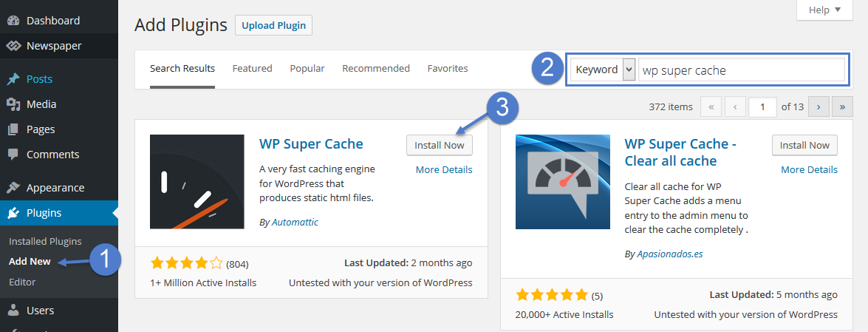Open the plugin Editor submenu item
868x332 pixels.
click(x=22, y=282)
